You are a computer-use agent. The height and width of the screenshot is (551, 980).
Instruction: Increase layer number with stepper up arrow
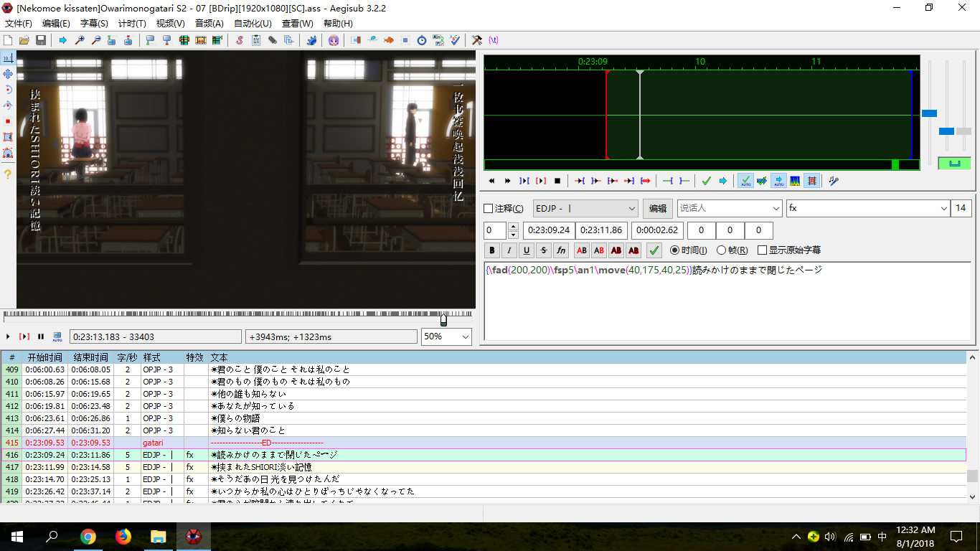pyautogui.click(x=513, y=227)
